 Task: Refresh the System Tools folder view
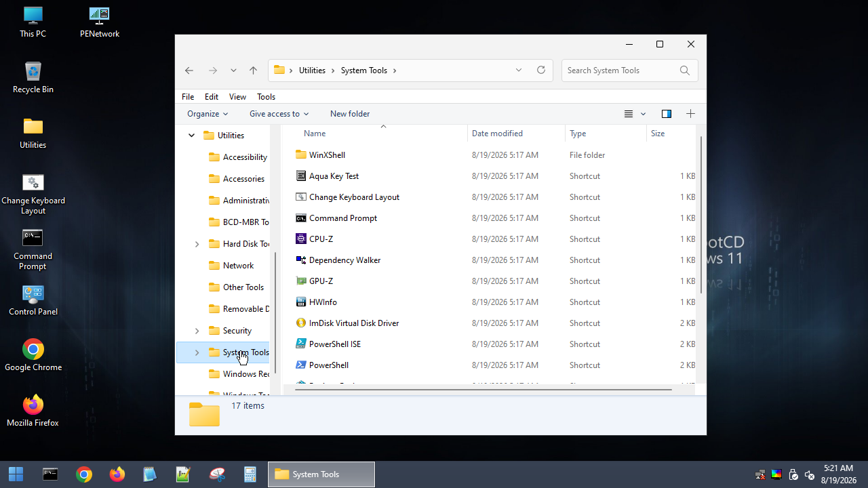[541, 70]
